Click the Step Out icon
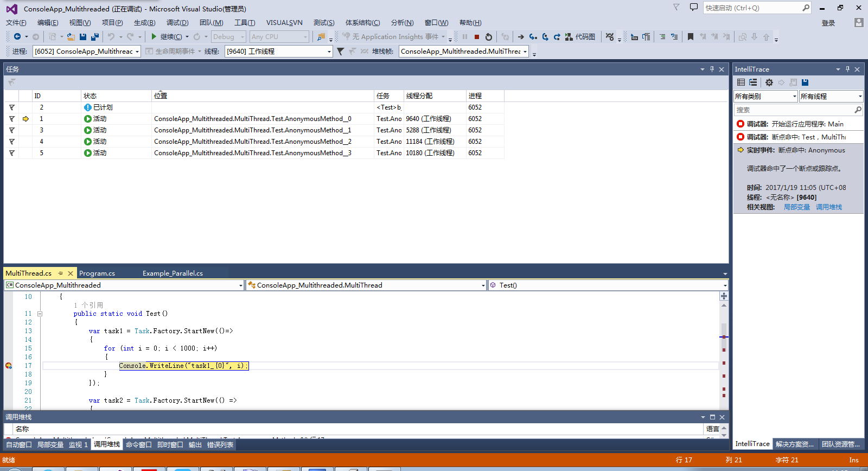The height and width of the screenshot is (471, 868). pyautogui.click(x=557, y=37)
